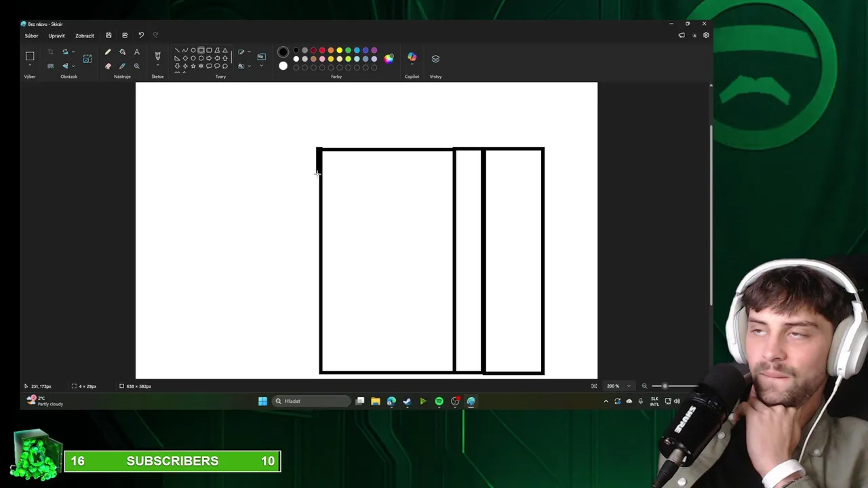Select the Pencil tool
868x488 pixels.
point(108,52)
